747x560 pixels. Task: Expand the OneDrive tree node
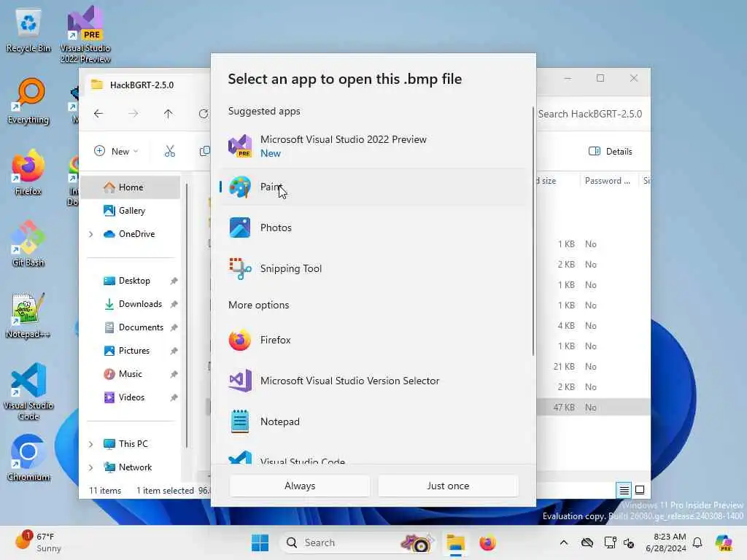91,234
